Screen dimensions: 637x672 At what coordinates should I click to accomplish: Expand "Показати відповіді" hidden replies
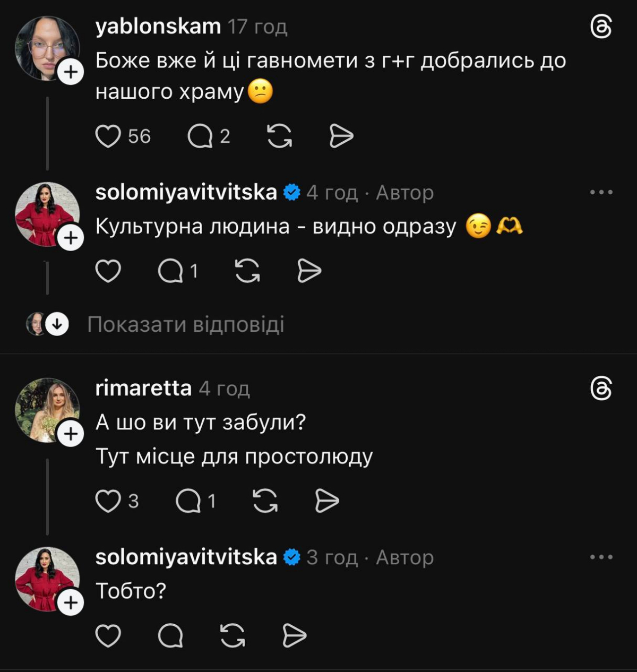click(x=185, y=324)
